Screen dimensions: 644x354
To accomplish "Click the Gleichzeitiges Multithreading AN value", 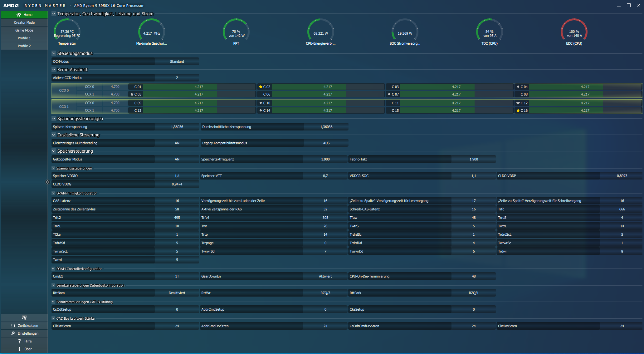I will 177,143.
